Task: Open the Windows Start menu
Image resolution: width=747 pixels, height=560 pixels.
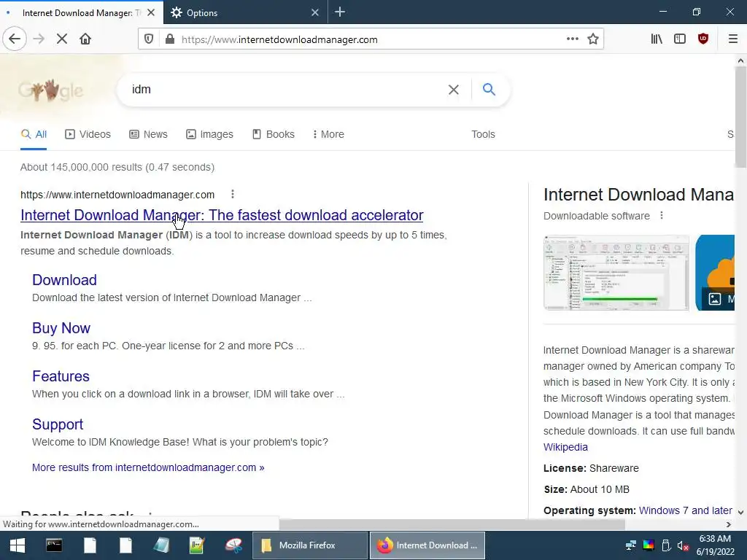Action: pos(17,545)
